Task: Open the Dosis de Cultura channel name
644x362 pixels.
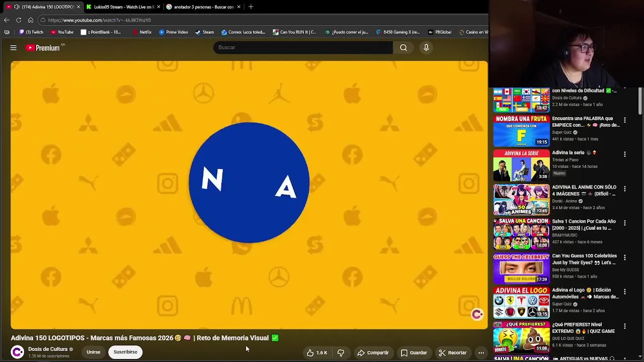Action: [48, 349]
